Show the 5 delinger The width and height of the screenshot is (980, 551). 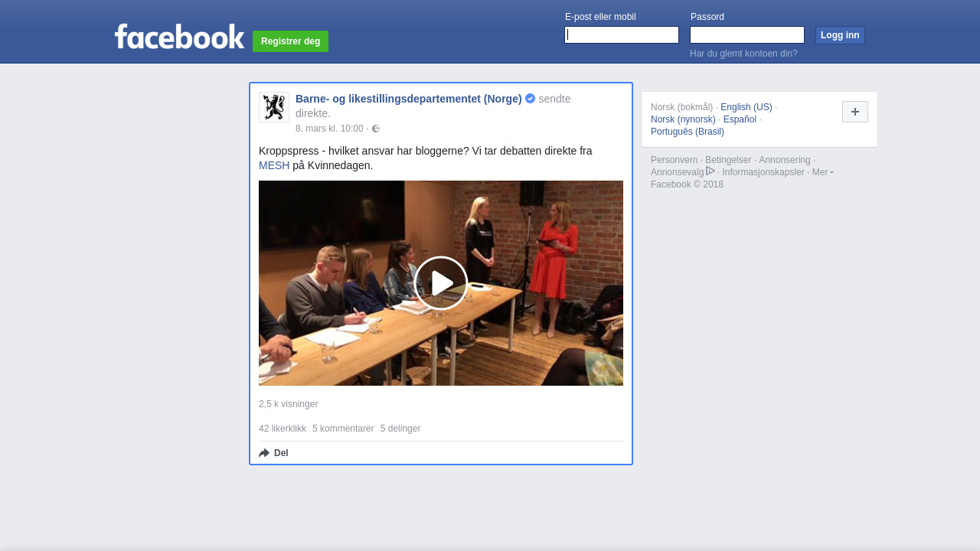(400, 429)
